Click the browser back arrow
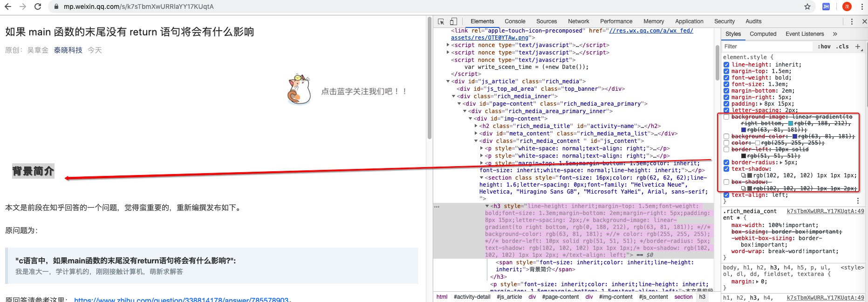The image size is (868, 302). point(8,7)
